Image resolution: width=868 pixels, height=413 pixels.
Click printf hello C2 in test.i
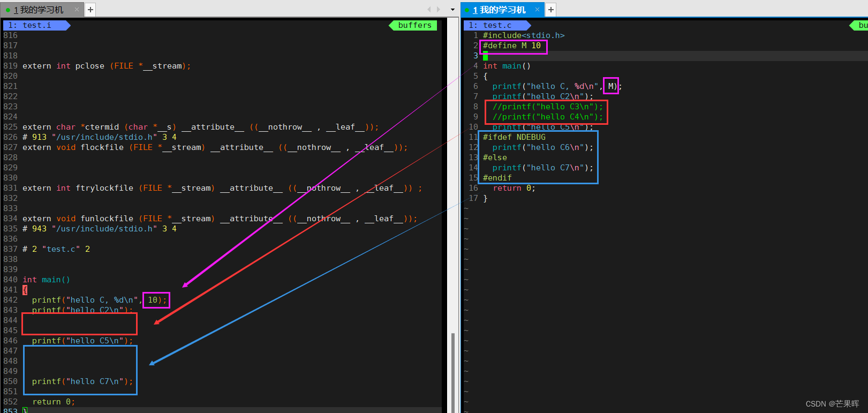point(82,310)
